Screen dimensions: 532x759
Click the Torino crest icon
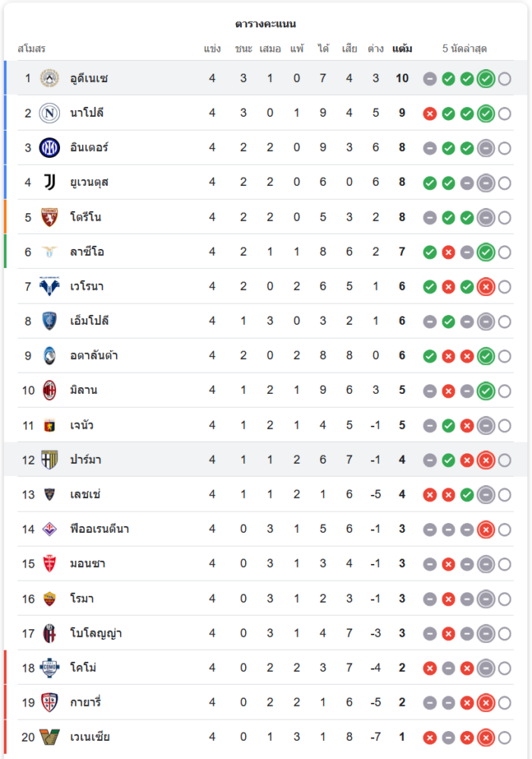tap(49, 217)
